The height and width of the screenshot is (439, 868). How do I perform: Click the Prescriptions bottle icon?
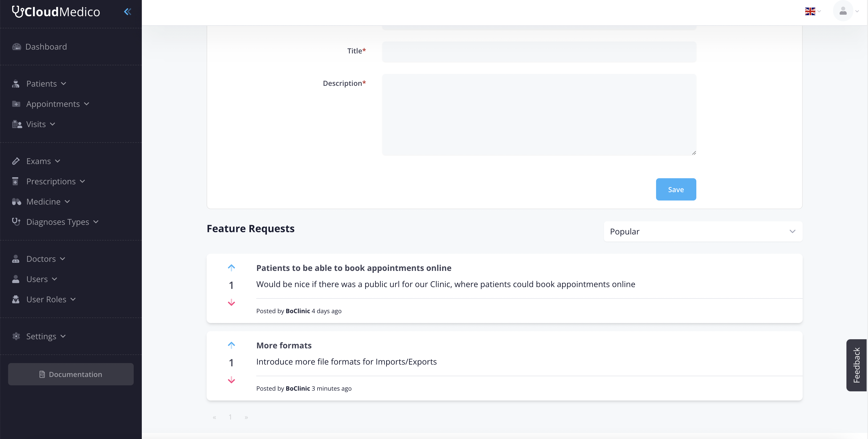(15, 182)
